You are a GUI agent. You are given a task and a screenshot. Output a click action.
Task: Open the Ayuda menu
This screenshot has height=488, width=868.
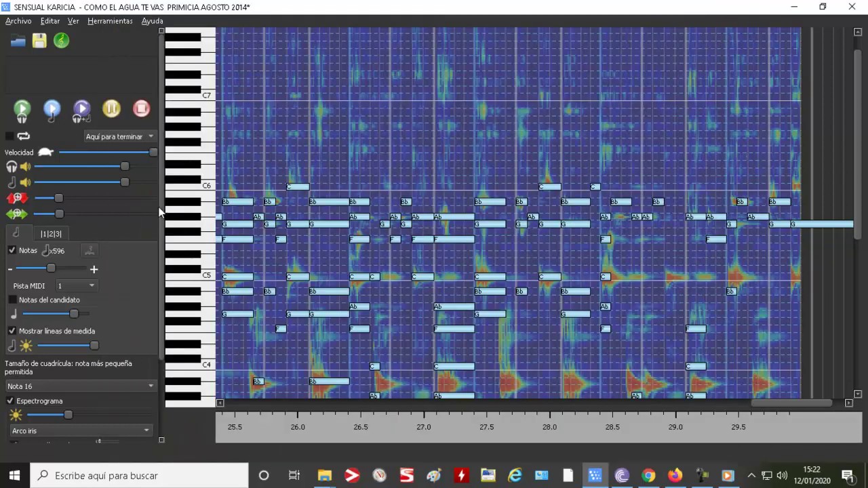[x=152, y=21]
